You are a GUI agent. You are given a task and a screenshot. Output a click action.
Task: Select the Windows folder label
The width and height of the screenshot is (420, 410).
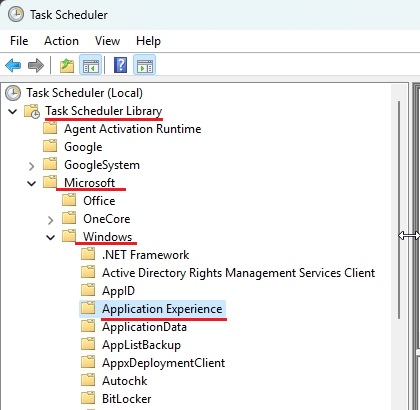point(108,237)
